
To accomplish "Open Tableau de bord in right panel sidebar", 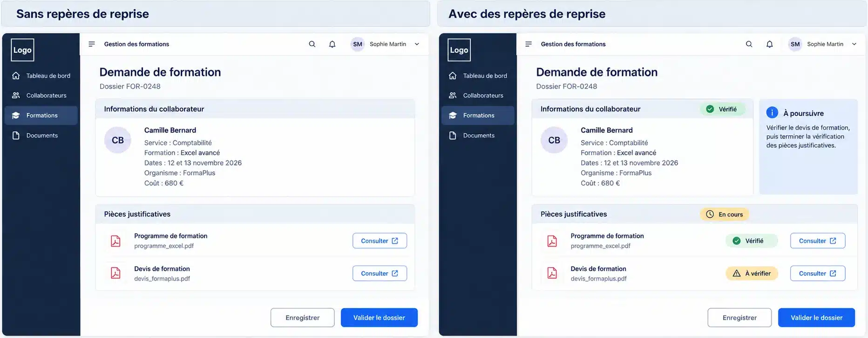I will 478,76.
